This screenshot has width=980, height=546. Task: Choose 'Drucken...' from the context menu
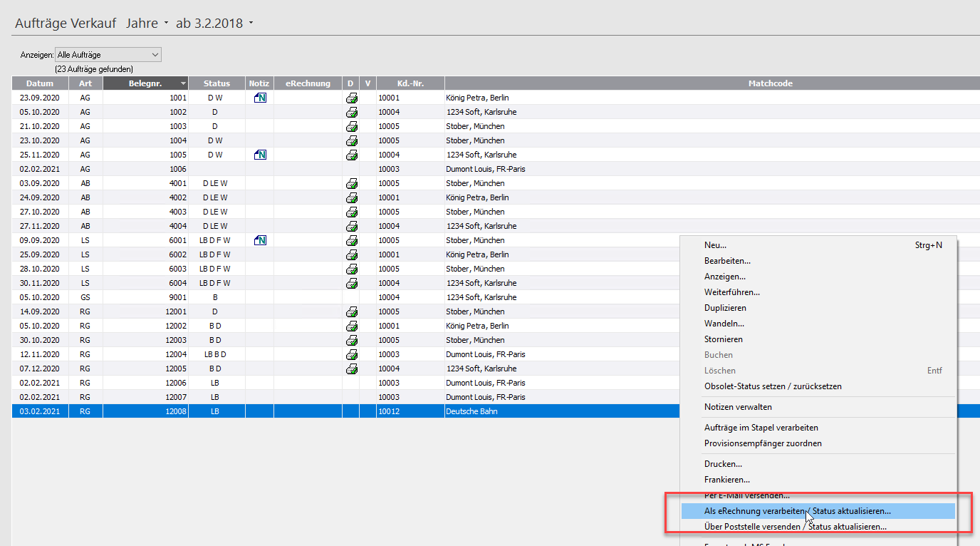[x=723, y=464]
